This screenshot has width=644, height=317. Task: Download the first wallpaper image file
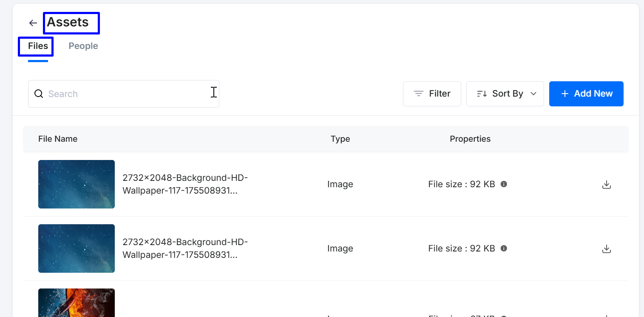(x=606, y=185)
